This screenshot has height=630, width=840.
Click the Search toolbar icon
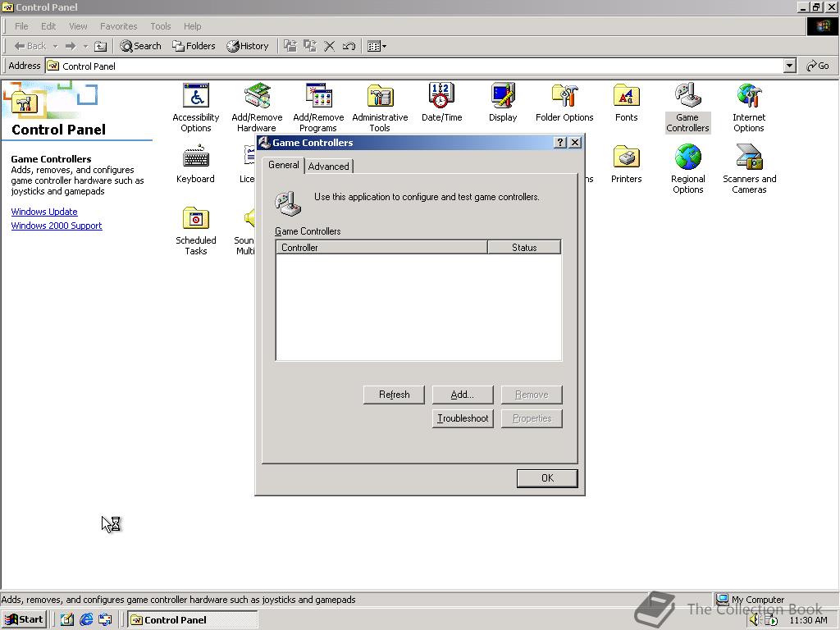click(140, 46)
